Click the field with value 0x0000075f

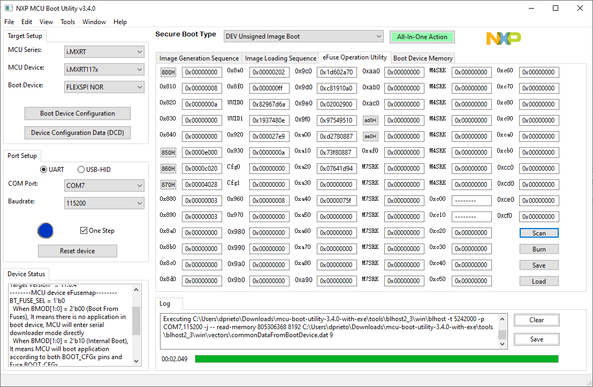pos(337,200)
